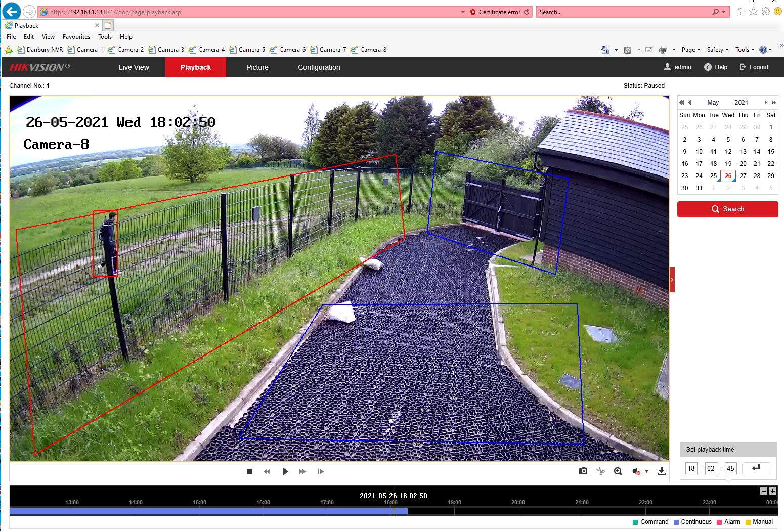
Task: Download the recording via the download icon
Action: click(x=662, y=471)
